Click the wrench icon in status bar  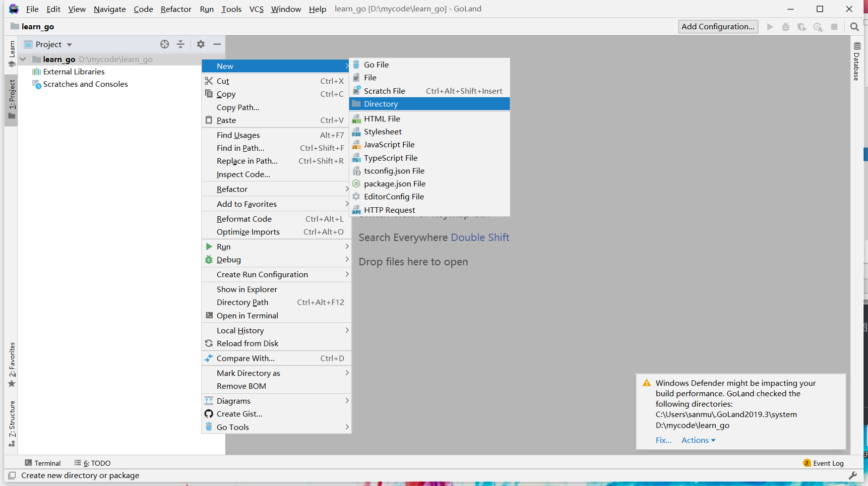(853, 476)
